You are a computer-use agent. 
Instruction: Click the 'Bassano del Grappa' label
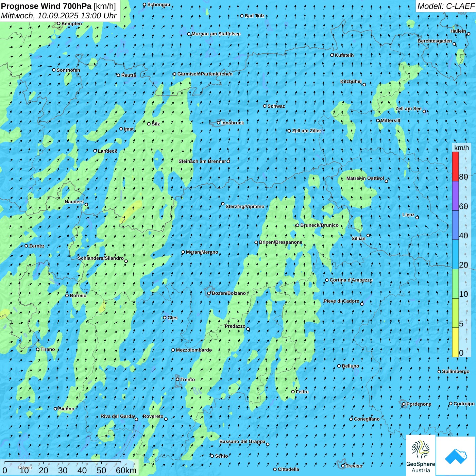pos(242,441)
